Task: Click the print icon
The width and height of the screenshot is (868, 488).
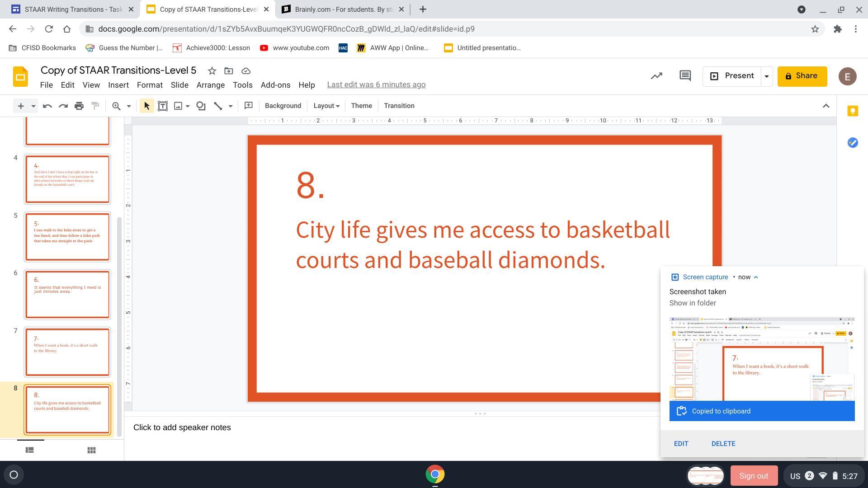Action: tap(79, 106)
